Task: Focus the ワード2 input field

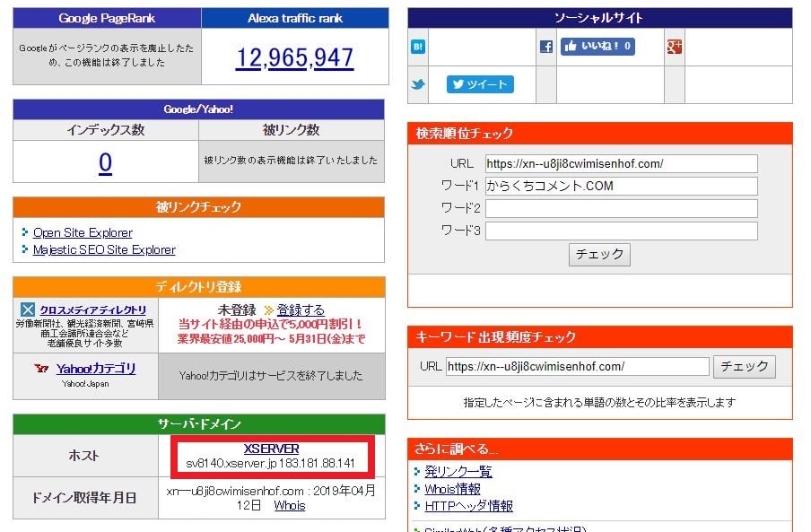Action: click(621, 208)
